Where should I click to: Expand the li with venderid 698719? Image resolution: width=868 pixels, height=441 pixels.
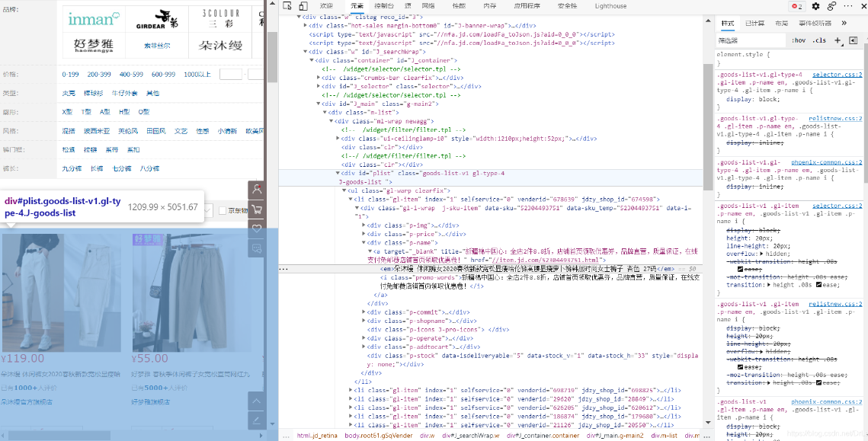(x=351, y=390)
